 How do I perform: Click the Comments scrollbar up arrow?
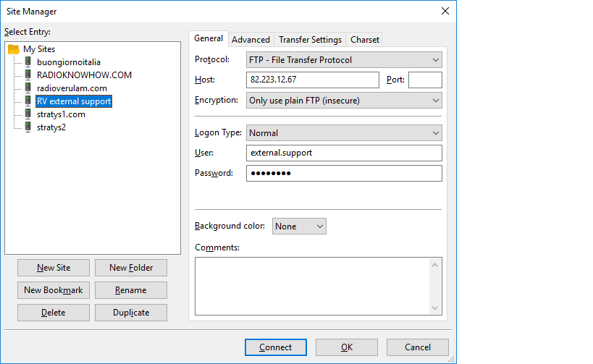[435, 265]
